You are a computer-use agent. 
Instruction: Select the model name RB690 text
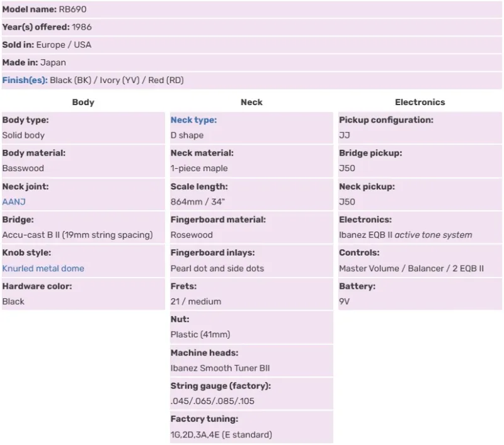pos(72,9)
